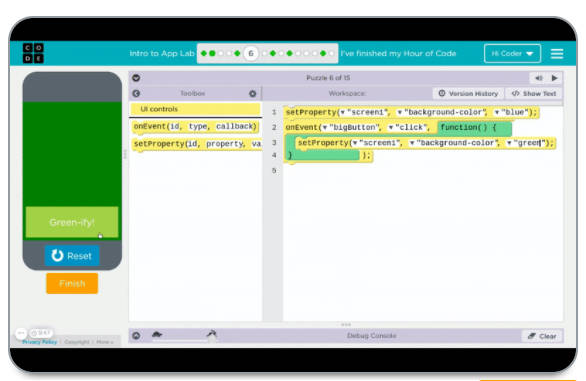This screenshot has height=381, width=586.
Task: Open the Hi Coder dropdown
Action: [x=512, y=53]
